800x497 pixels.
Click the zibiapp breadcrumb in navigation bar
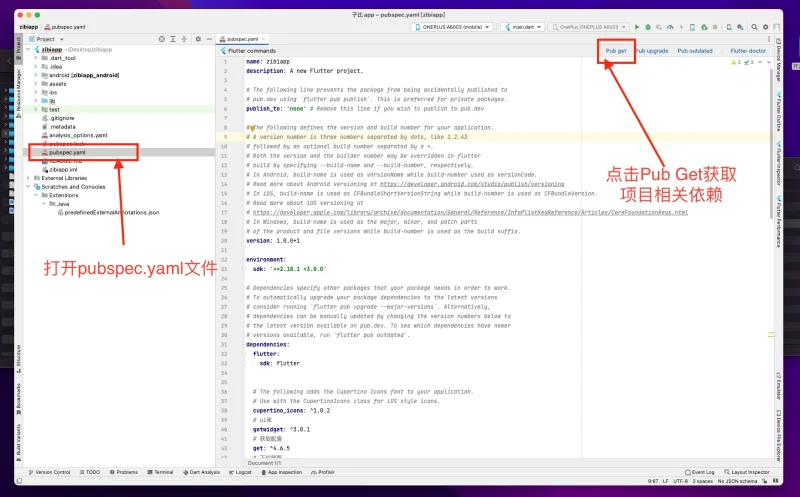29,27
